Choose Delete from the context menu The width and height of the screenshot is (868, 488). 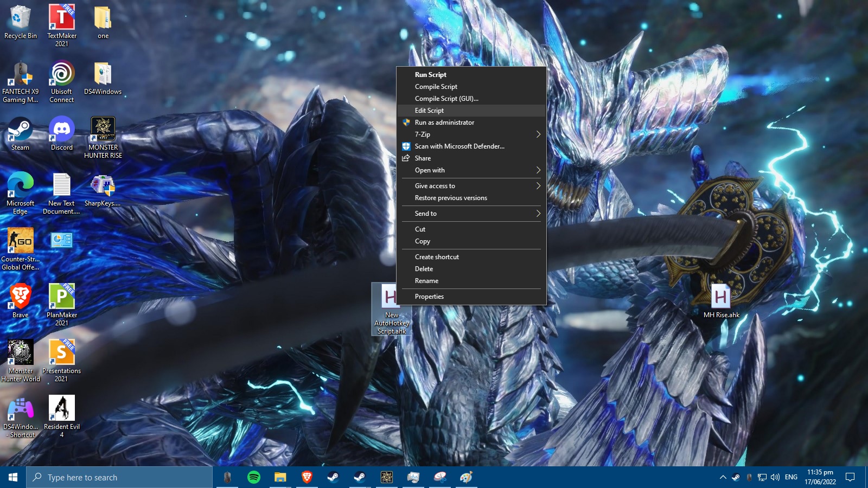click(471, 269)
